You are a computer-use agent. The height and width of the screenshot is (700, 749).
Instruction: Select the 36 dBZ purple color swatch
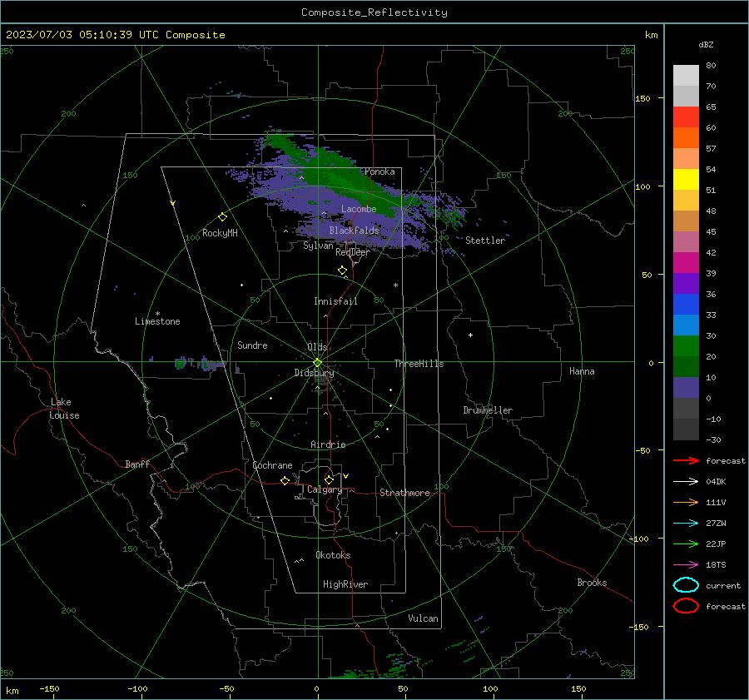click(x=686, y=283)
